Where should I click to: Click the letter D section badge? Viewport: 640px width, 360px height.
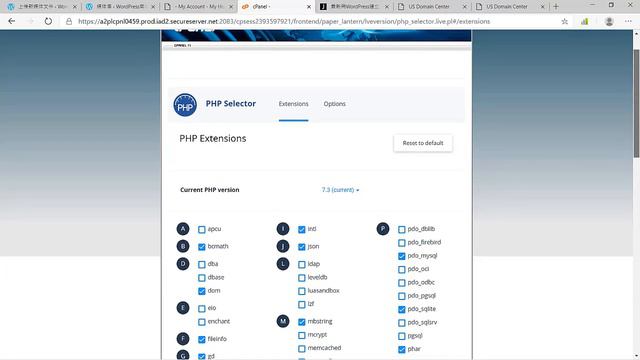point(183,264)
